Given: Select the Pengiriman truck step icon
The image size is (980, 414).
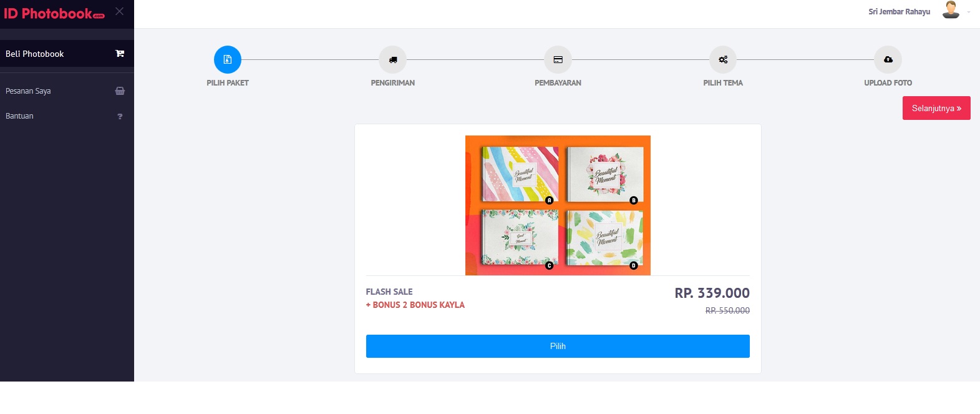Looking at the screenshot, I should pyautogui.click(x=393, y=59).
